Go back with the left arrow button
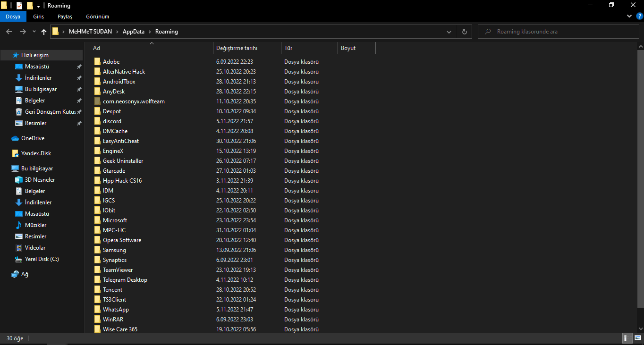 9,32
